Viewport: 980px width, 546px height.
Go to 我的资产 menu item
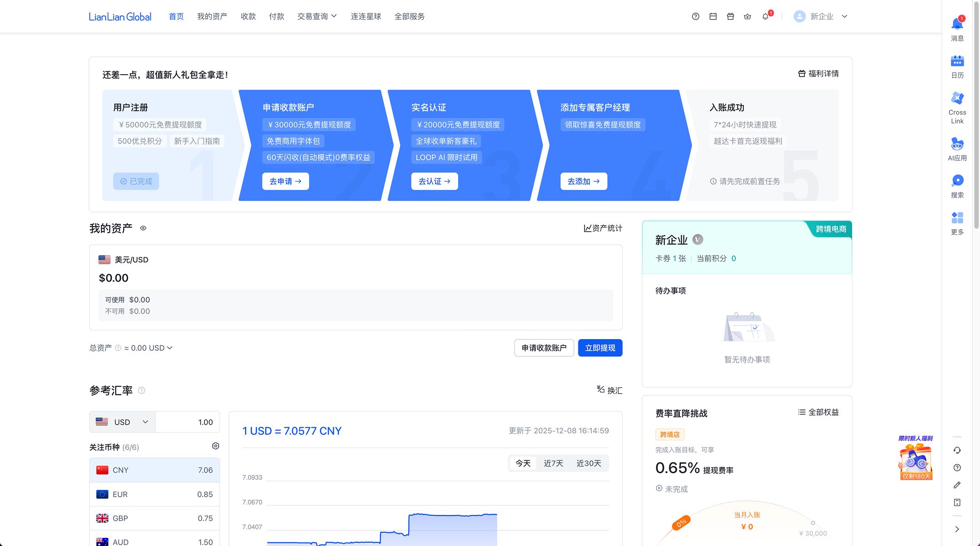212,16
